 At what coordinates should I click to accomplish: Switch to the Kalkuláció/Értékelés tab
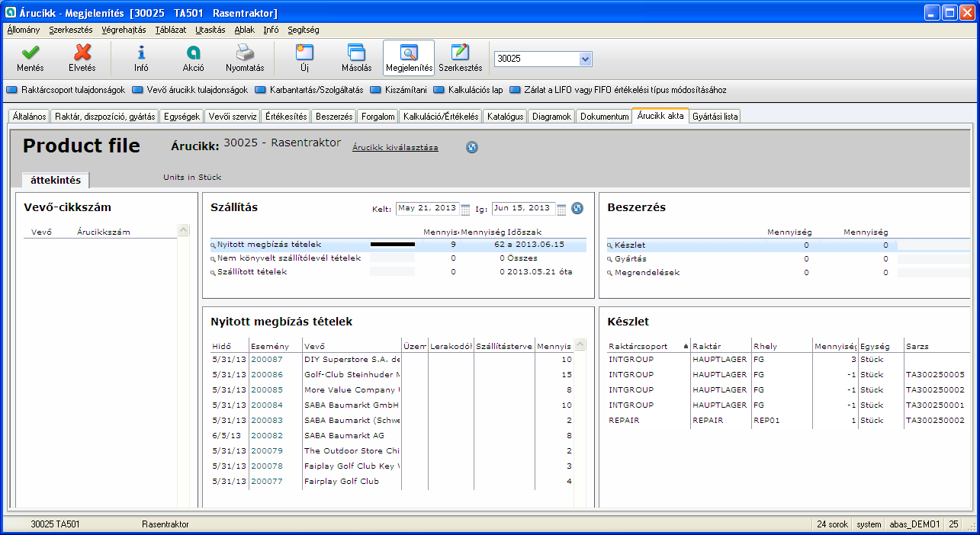tap(441, 117)
